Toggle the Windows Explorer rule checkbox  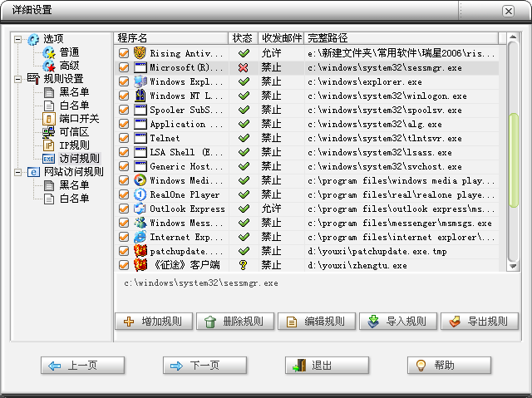point(124,81)
